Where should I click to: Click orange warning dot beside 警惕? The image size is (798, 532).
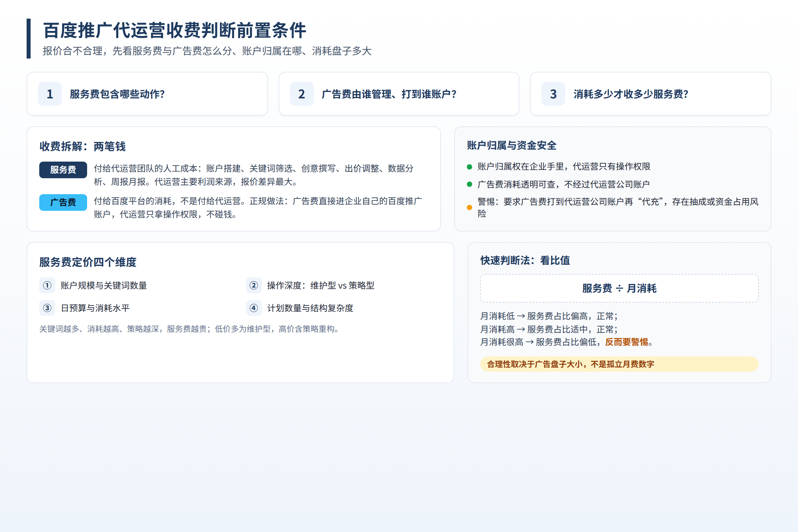pyautogui.click(x=469, y=207)
